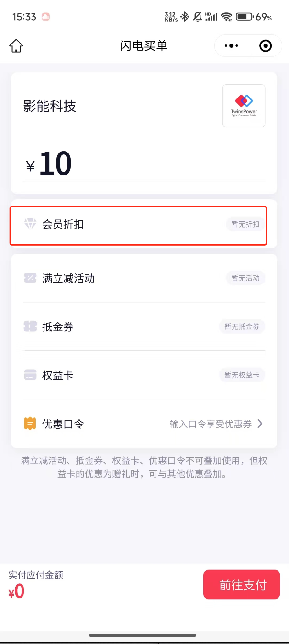The height and width of the screenshot is (644, 289).
Task: Tap the 权益卡 card icon
Action: 30,375
